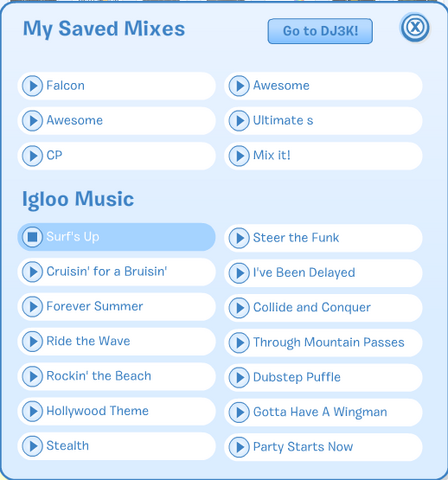Image resolution: width=448 pixels, height=480 pixels.
Task: Play the Mix it! saved mix
Action: tap(239, 156)
